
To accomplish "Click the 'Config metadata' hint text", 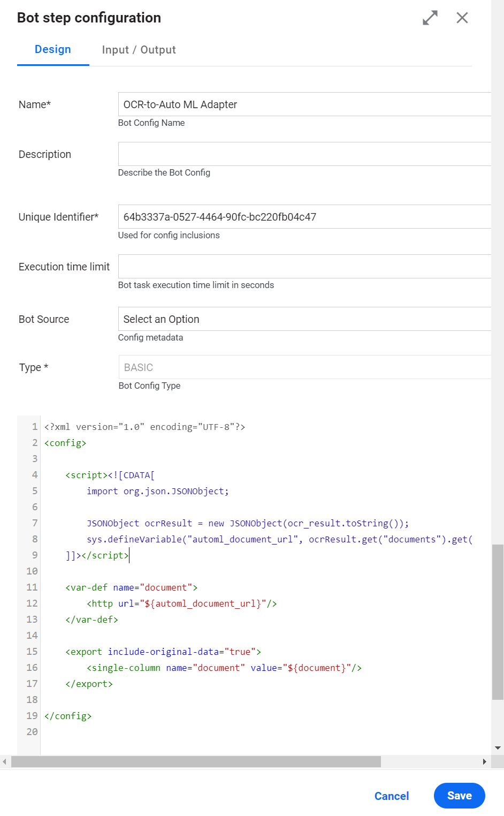I will coord(150,337).
